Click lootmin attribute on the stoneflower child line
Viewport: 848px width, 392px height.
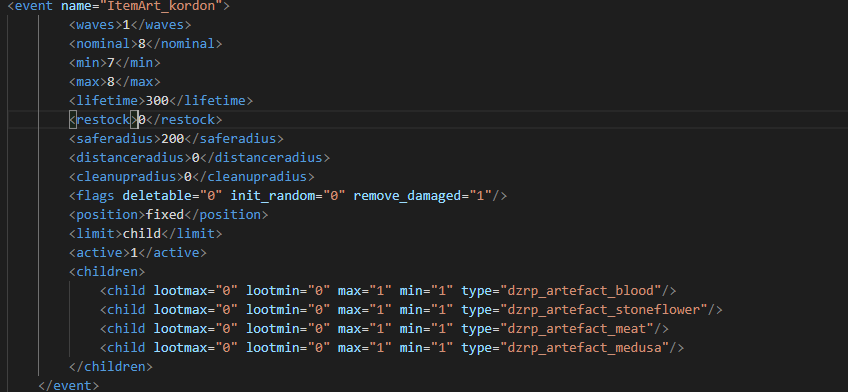288,309
